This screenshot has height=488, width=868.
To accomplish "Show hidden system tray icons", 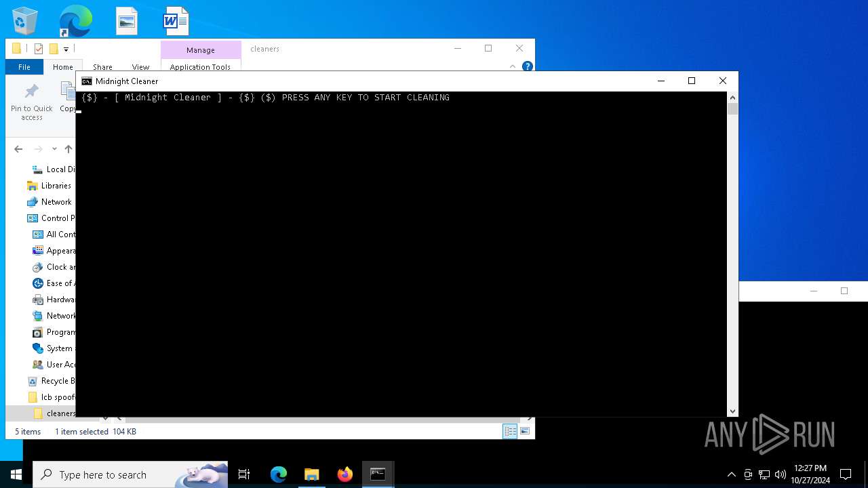I will (x=731, y=474).
